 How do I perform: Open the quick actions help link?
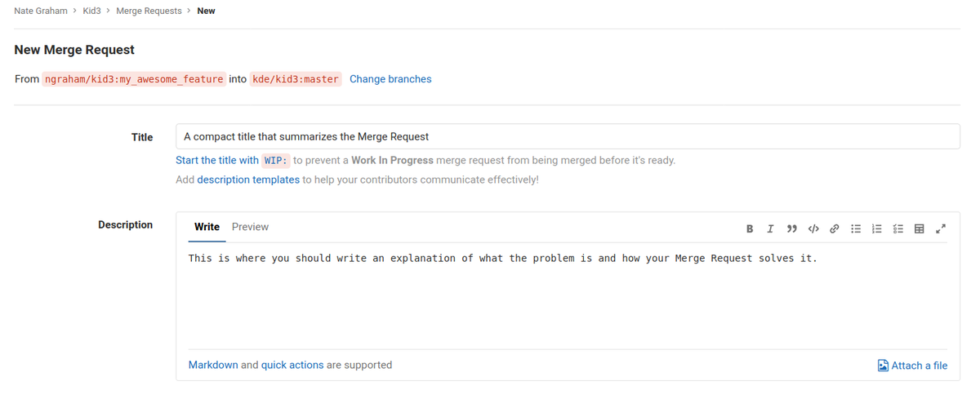[x=292, y=365]
